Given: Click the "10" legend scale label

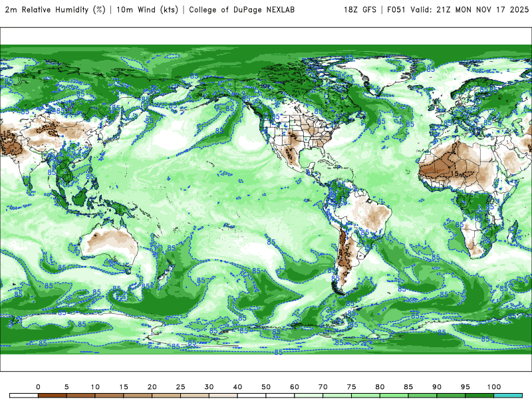Looking at the screenshot, I should (95, 387).
